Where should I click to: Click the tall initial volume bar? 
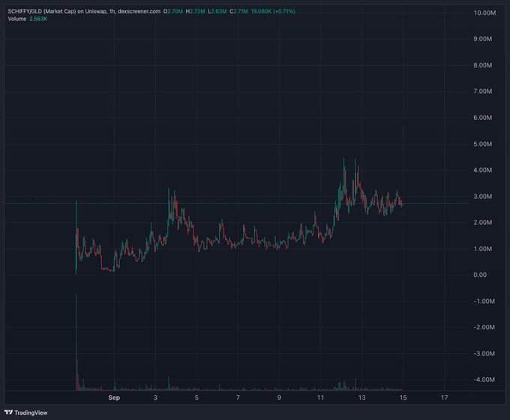[x=76, y=341]
